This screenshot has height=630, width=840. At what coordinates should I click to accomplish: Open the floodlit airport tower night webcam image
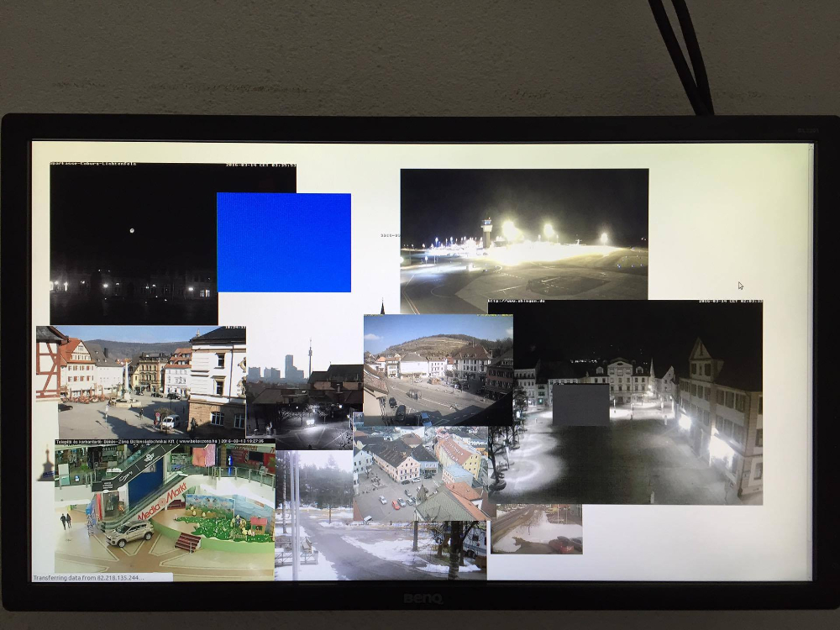[x=524, y=241]
